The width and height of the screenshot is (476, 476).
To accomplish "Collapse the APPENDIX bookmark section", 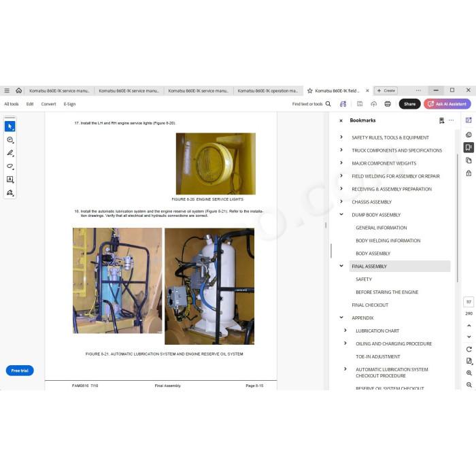I will coord(341,318).
